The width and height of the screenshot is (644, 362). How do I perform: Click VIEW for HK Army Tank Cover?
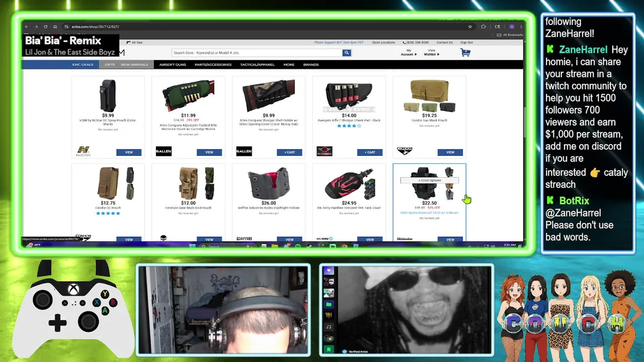tap(370, 239)
